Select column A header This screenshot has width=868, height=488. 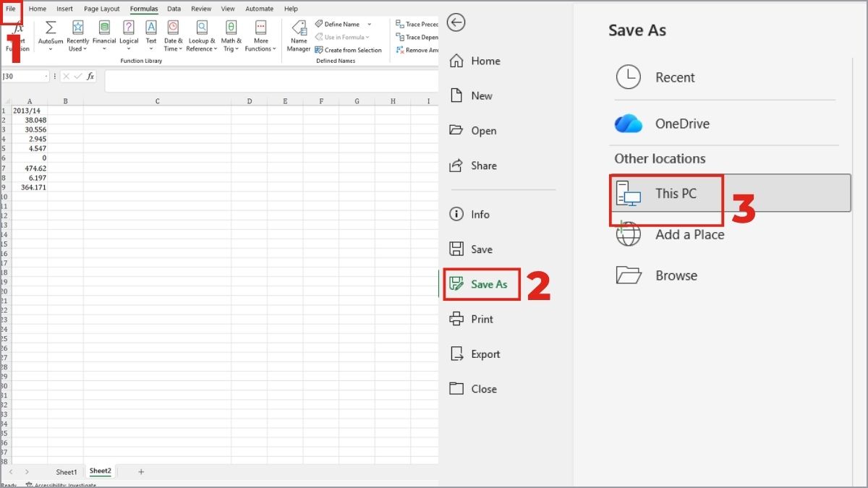pyautogui.click(x=29, y=101)
